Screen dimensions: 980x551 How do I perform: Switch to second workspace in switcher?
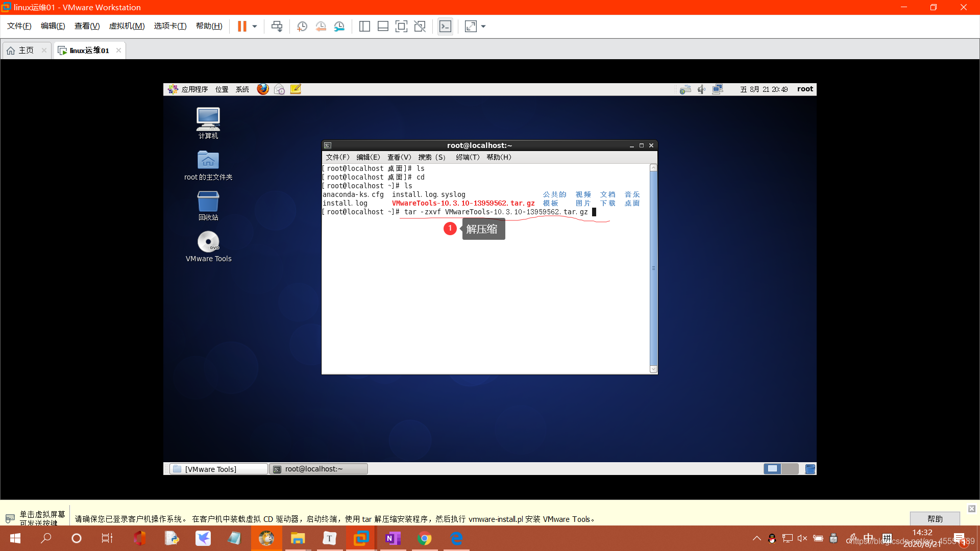(x=790, y=469)
